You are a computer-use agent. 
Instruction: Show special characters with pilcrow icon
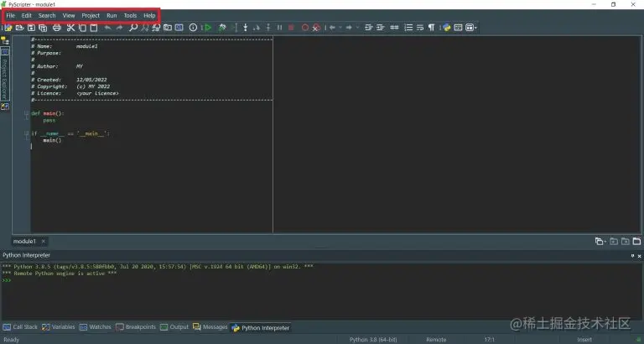click(431, 28)
